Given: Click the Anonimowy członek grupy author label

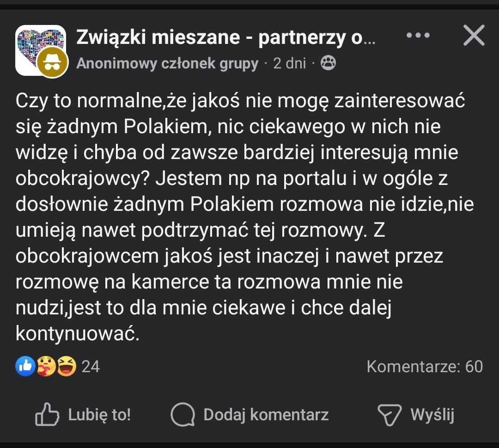Looking at the screenshot, I should (167, 63).
